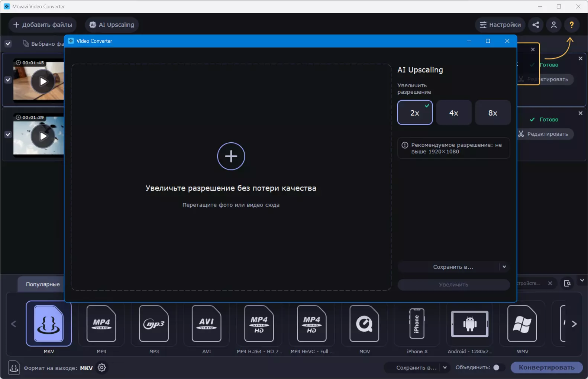
Task: Select the 8x upscaling option
Action: point(493,113)
